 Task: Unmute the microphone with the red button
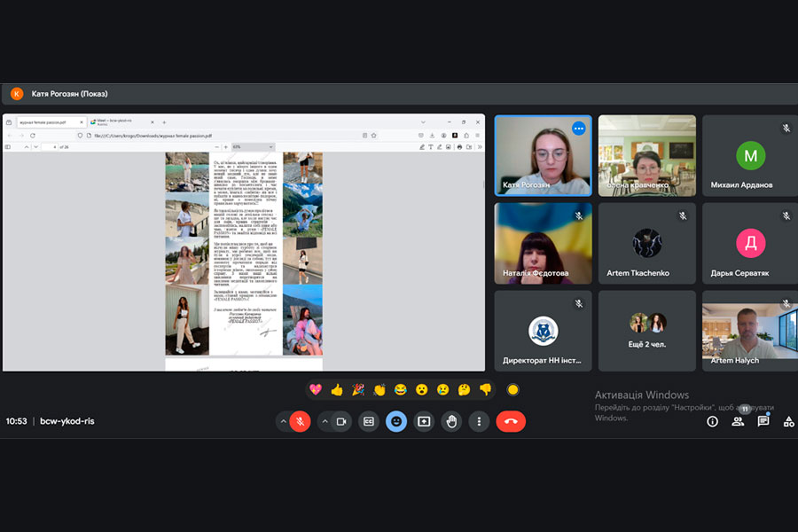coord(301,421)
